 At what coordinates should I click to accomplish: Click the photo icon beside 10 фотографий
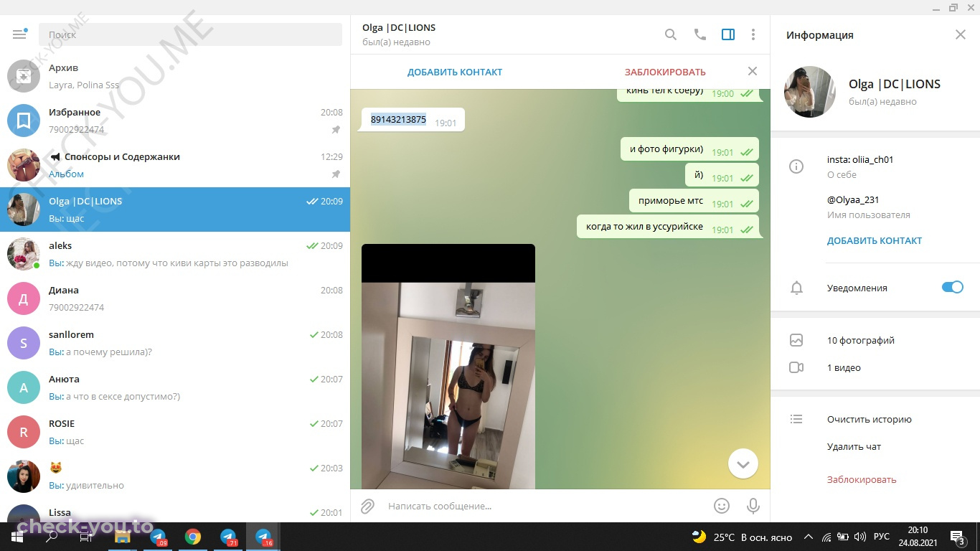click(x=796, y=340)
